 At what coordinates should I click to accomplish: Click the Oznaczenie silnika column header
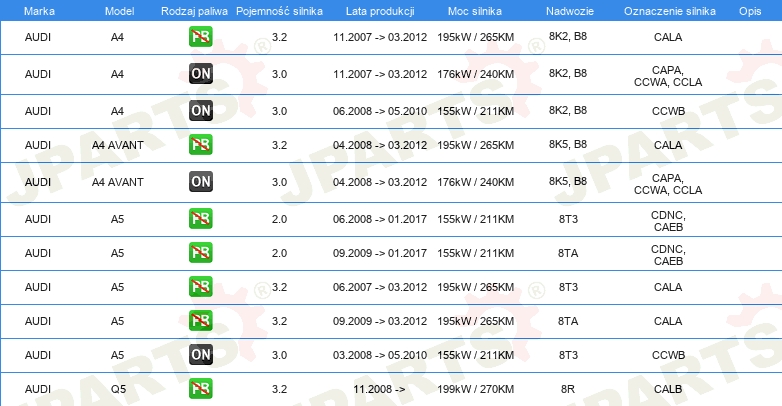(x=669, y=11)
